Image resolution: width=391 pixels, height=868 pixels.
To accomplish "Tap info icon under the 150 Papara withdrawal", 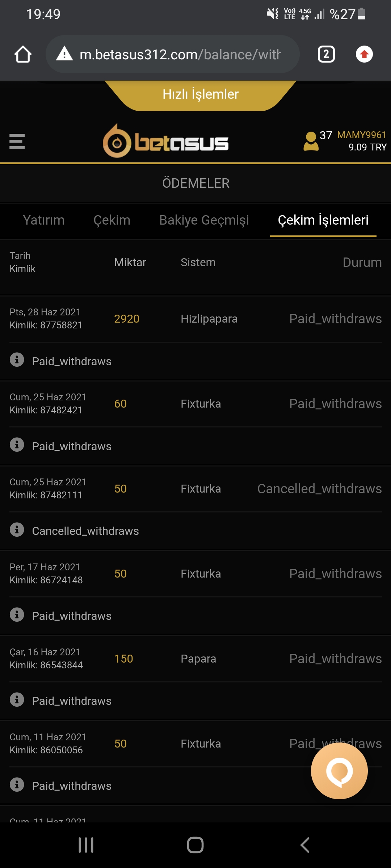I will (17, 700).
